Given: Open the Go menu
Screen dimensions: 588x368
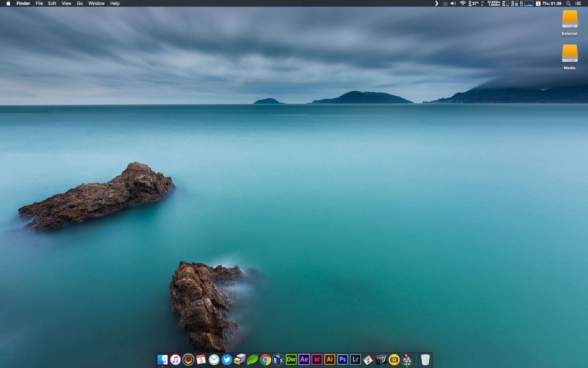Looking at the screenshot, I should pyautogui.click(x=80, y=3).
